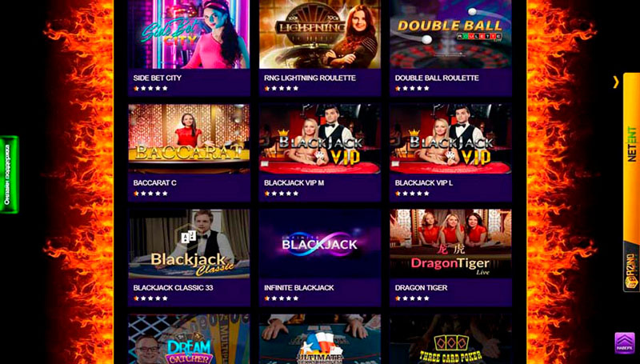Open the Dream Catcher game thumbnail
The height and width of the screenshot is (364, 640).
[x=189, y=339]
